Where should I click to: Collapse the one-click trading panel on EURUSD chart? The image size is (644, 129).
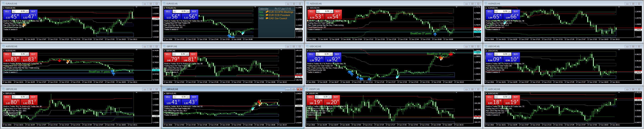point(165,8)
